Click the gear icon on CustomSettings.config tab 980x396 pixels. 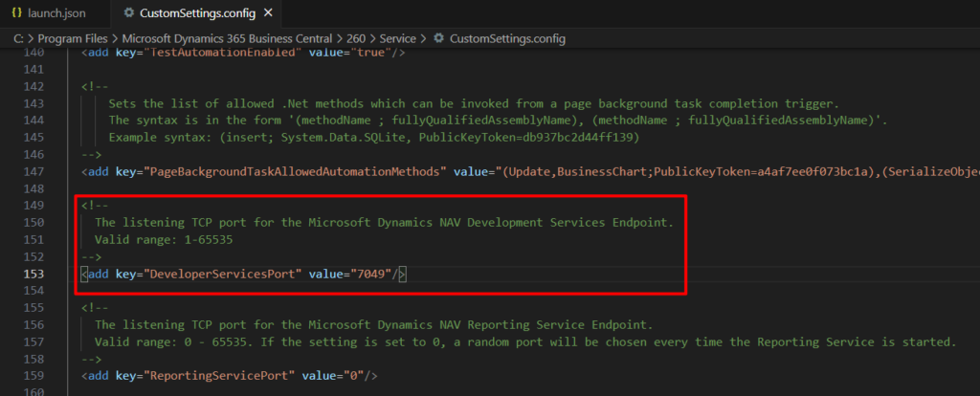click(x=129, y=13)
